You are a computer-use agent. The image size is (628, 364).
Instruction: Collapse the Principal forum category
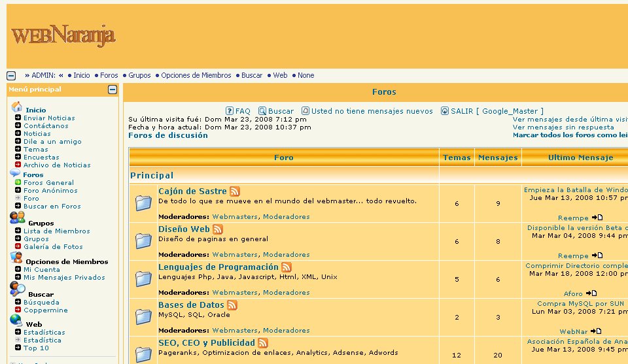click(x=152, y=175)
